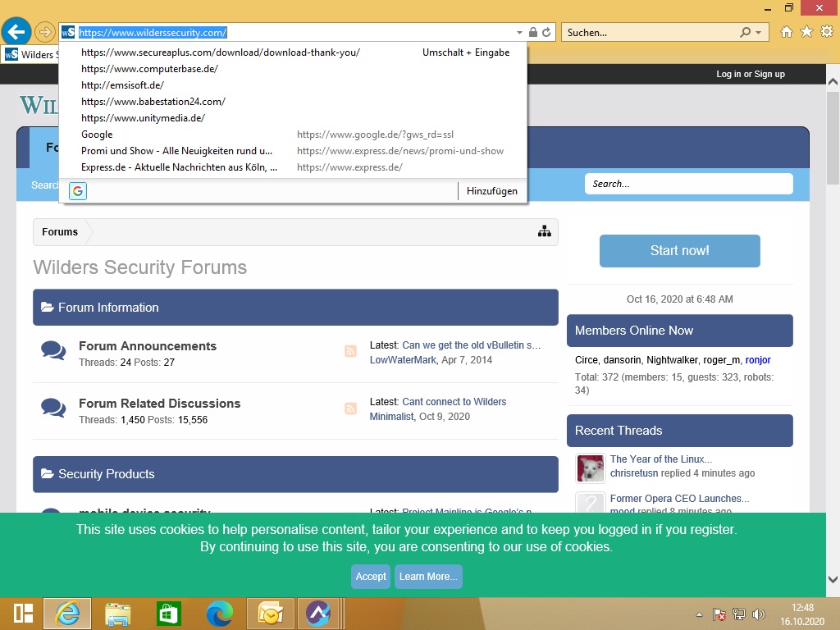This screenshot has height=630, width=840.
Task: Refresh the page with the reload icon
Action: tap(546, 32)
